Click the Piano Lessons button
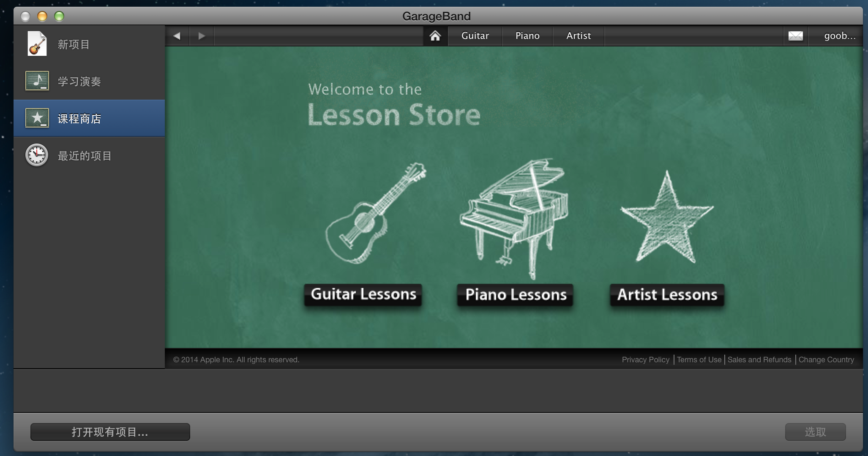Viewport: 868px width, 456px height. (x=515, y=295)
